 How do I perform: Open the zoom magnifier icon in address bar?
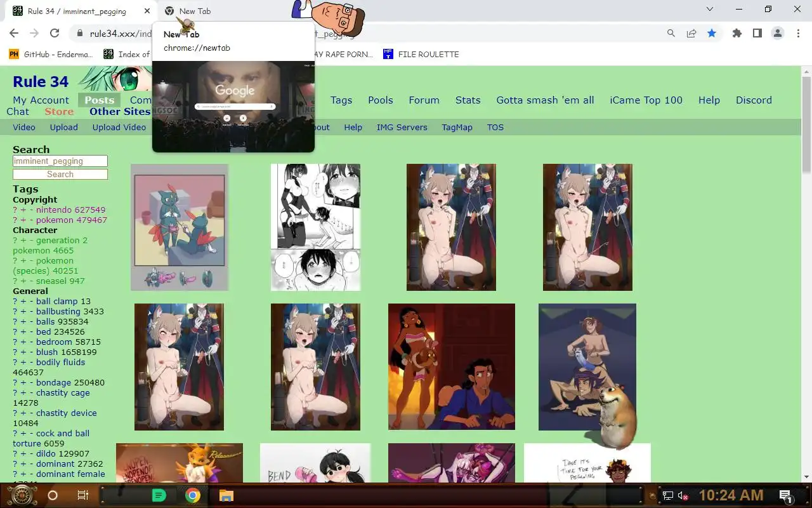[671, 33]
